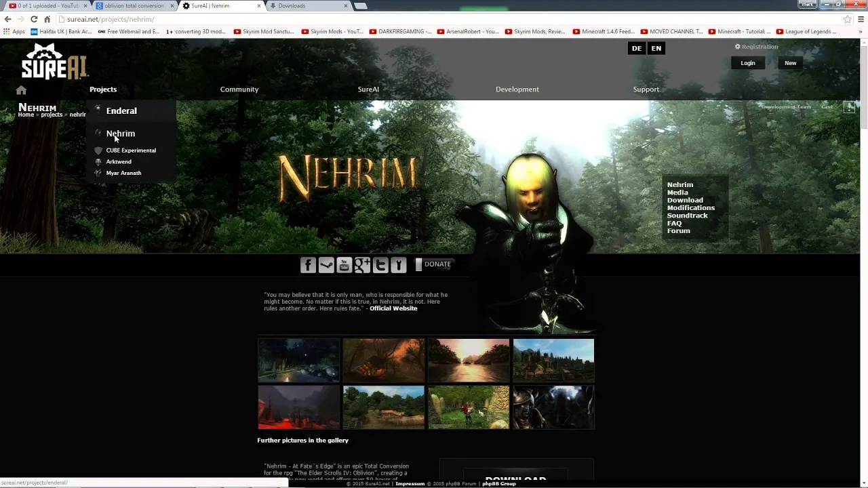Open the armored helmet screenshot thumbnail

pos(553,407)
